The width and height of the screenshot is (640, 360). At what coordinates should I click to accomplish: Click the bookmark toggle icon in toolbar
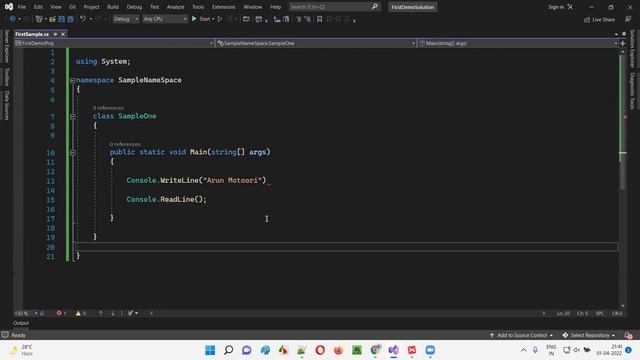coord(320,19)
